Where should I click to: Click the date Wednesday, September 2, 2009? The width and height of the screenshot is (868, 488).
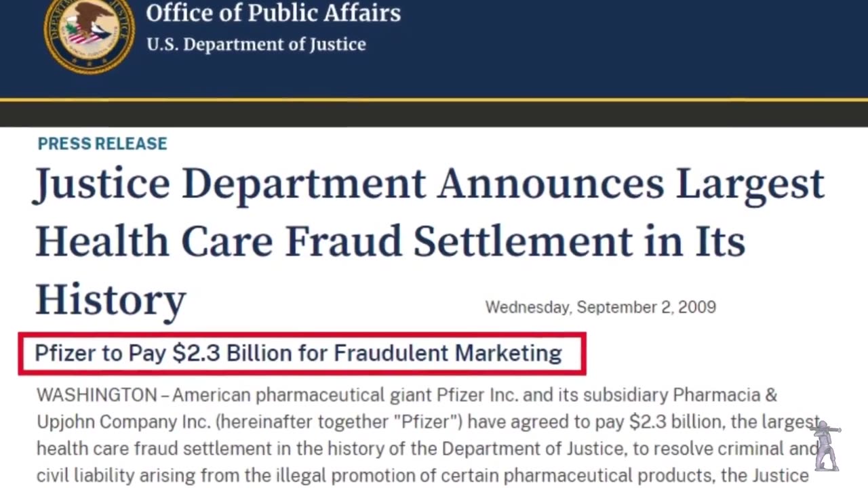(601, 307)
